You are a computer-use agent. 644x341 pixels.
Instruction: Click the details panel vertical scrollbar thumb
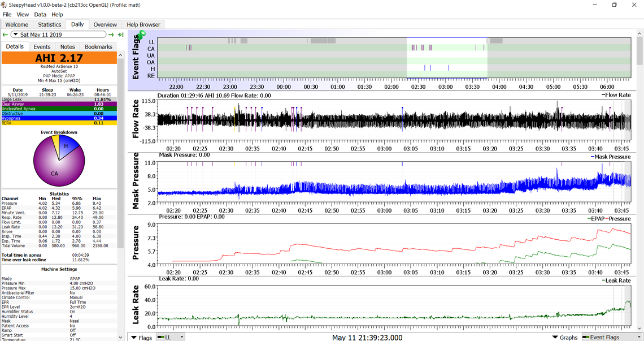(120, 153)
